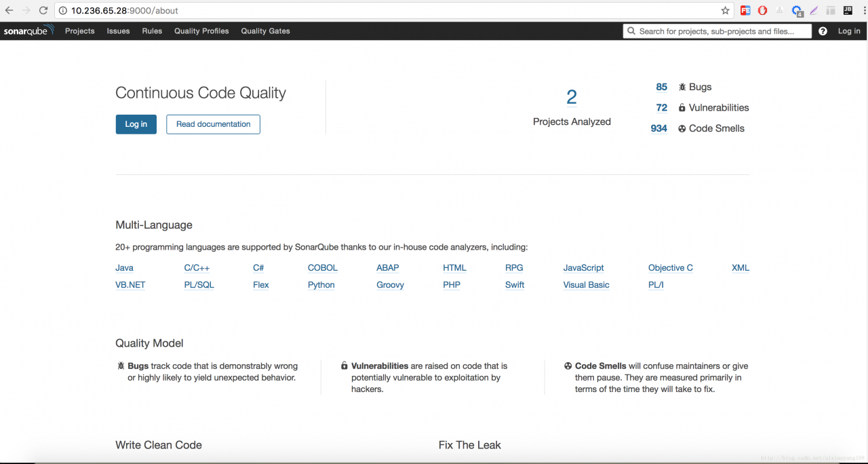Open the red FE extension icon

pos(745,11)
